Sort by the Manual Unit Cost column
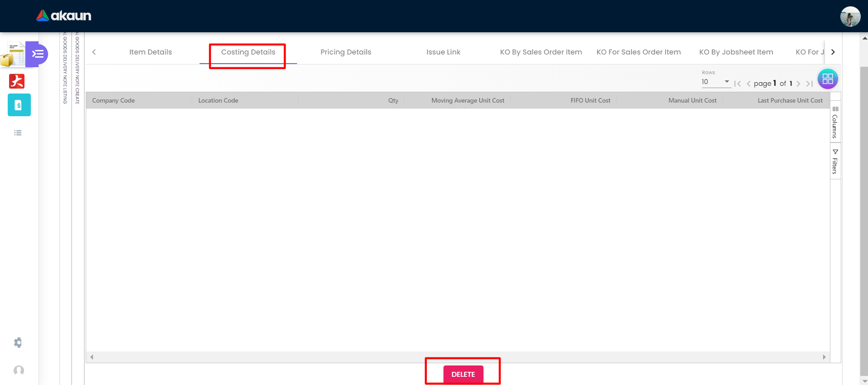This screenshot has width=868, height=385. pyautogui.click(x=692, y=100)
